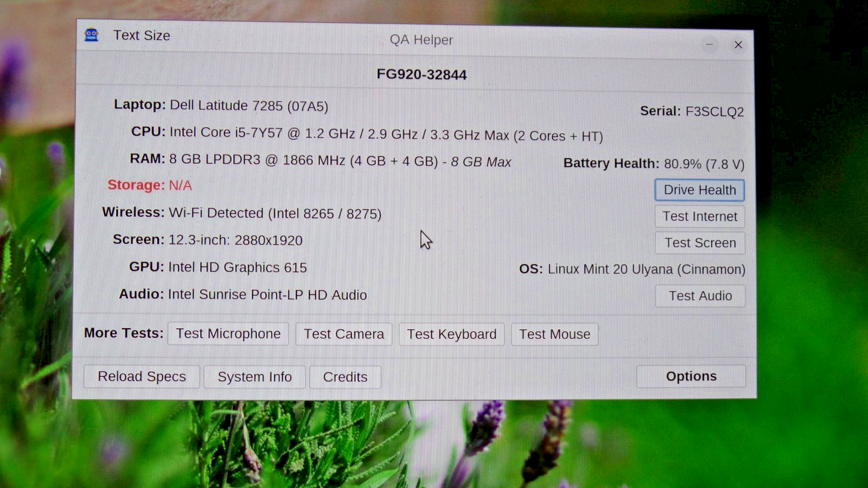This screenshot has height=488, width=868.
Task: Minimize the QA Helper window
Action: tap(709, 44)
